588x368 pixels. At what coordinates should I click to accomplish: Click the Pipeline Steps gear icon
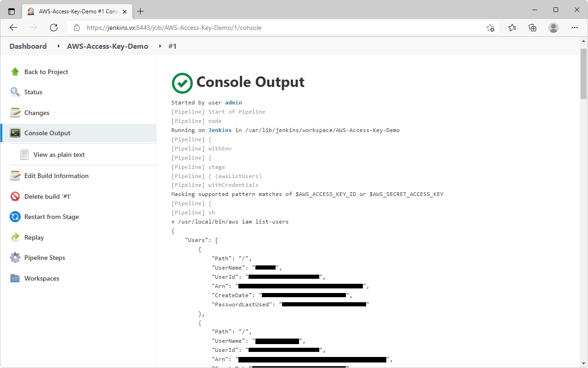pos(15,258)
